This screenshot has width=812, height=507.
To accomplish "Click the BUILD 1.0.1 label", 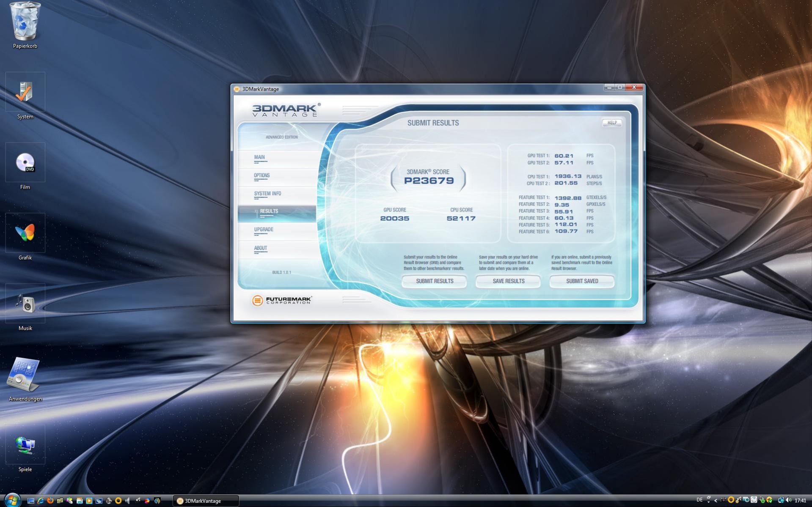I will point(281,272).
